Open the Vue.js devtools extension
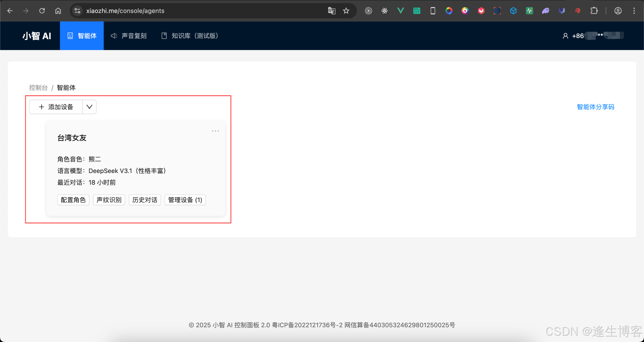 click(x=400, y=10)
